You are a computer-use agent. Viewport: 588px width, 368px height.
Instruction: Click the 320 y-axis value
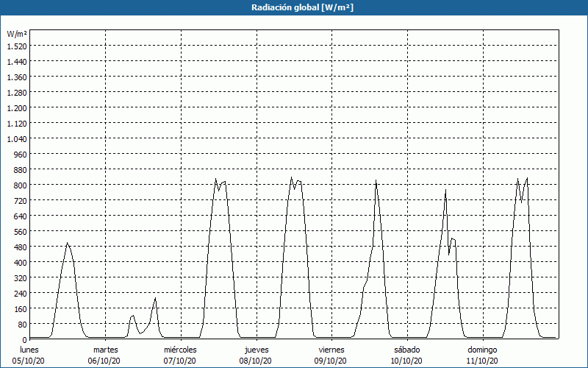click(21, 278)
